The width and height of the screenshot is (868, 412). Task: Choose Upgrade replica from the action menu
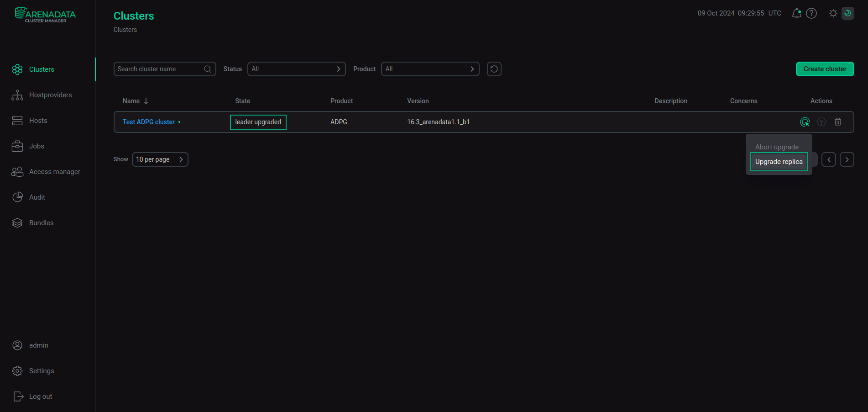(x=779, y=162)
